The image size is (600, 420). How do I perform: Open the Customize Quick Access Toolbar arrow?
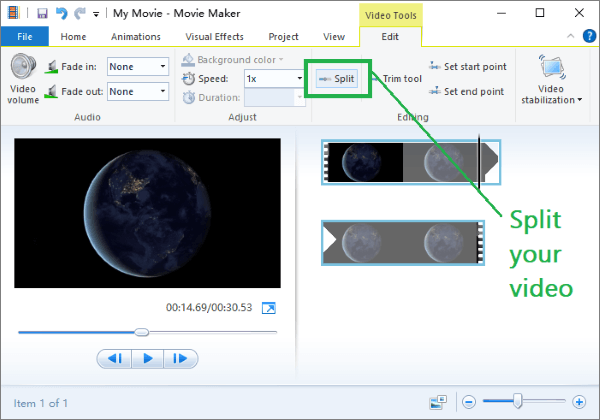[x=96, y=15]
